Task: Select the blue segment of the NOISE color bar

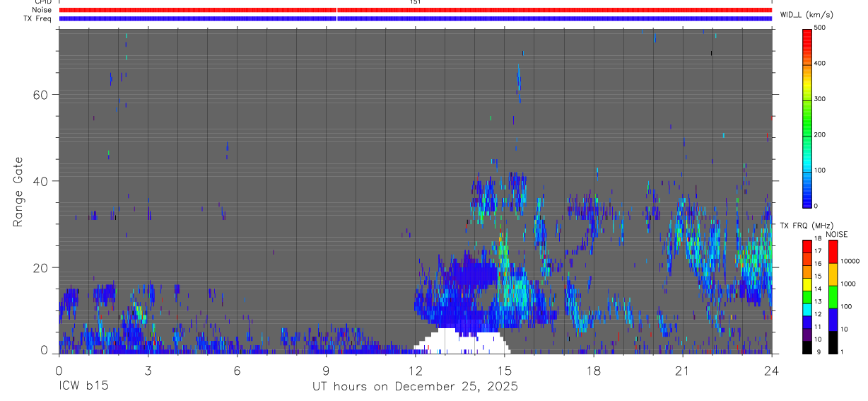Action: point(833,320)
